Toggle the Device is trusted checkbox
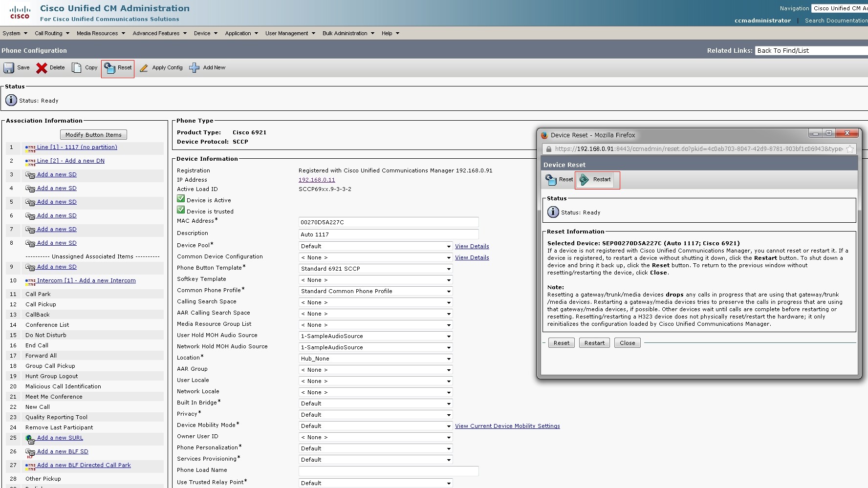This screenshot has width=868, height=488. pyautogui.click(x=181, y=210)
